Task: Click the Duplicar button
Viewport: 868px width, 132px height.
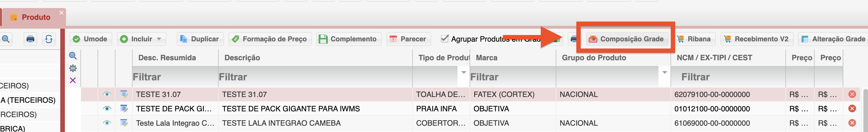Action: point(199,39)
